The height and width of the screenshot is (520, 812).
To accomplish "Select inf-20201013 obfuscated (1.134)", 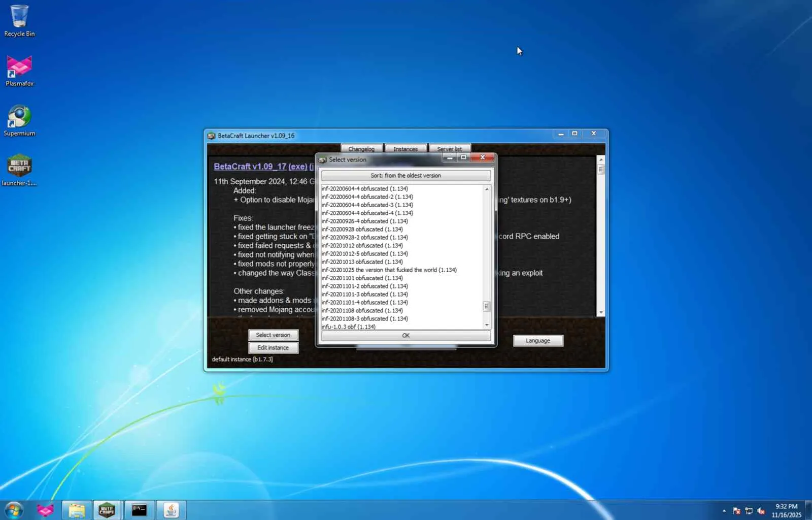I will click(402, 262).
